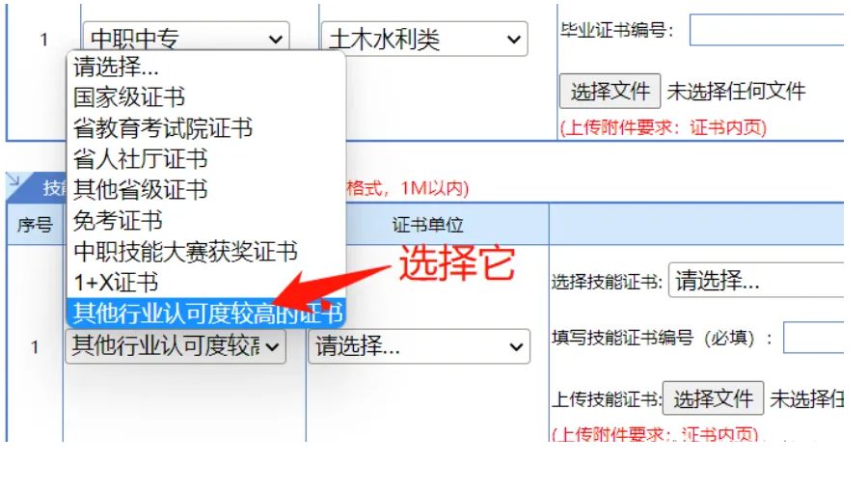Viewport: 868px width, 492px height.
Task: Open the 土木水利类 major category dropdown
Action: pos(424,39)
